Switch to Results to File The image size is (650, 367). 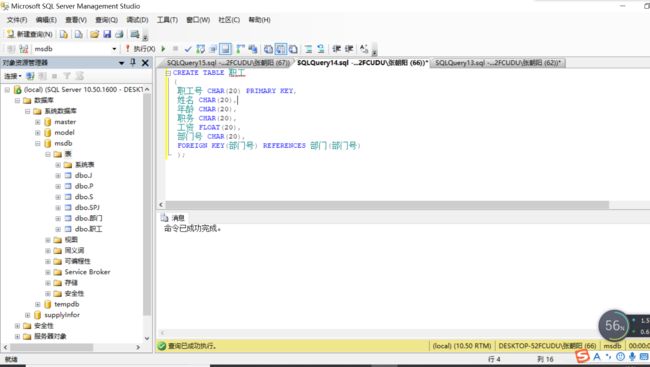click(293, 49)
